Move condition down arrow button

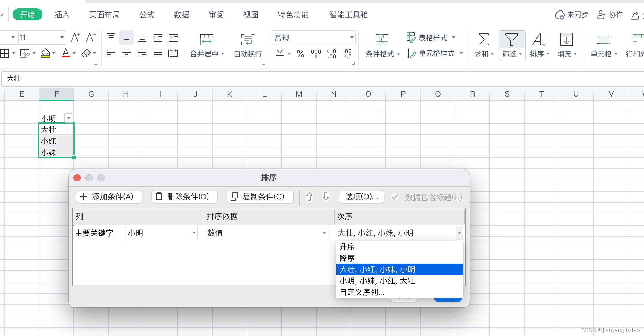[x=326, y=197]
